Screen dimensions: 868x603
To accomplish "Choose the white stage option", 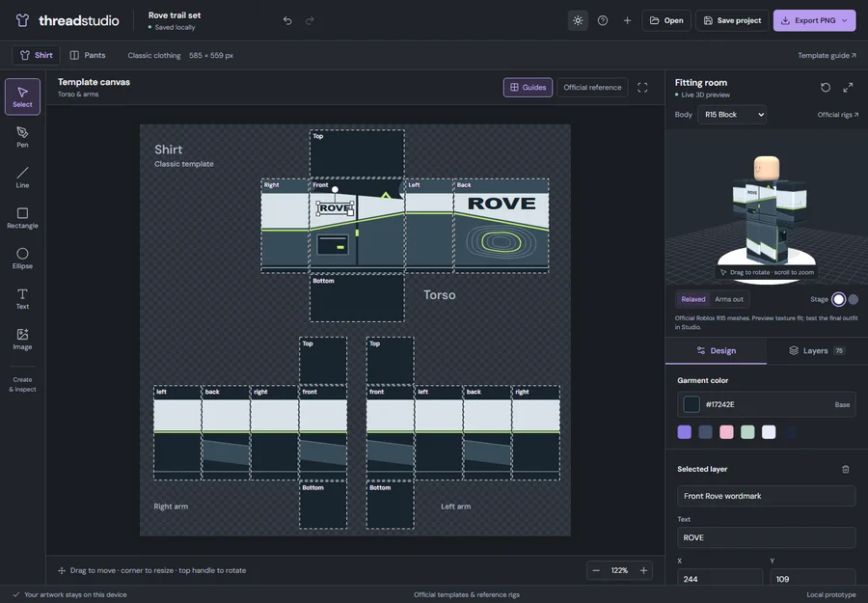I will 839,299.
